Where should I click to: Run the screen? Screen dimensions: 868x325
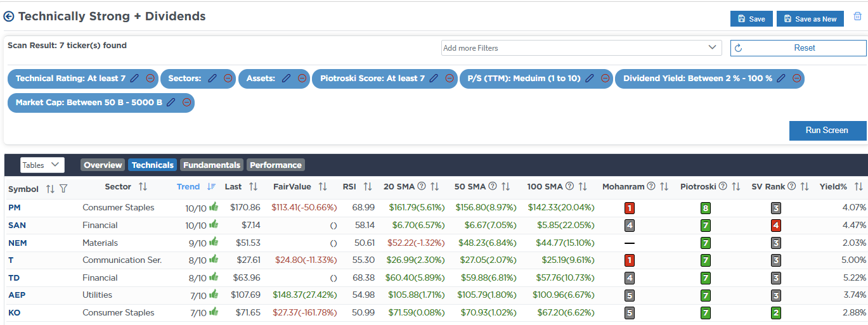point(827,130)
